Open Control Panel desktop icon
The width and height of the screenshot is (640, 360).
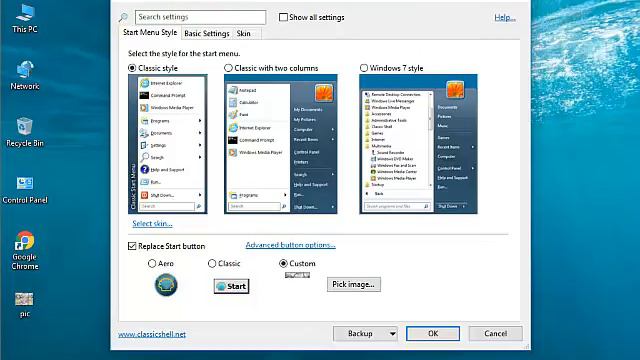click(24, 190)
